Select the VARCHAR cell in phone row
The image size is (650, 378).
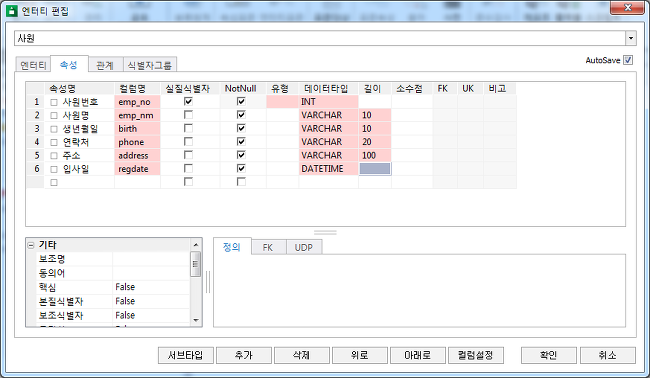click(x=328, y=142)
